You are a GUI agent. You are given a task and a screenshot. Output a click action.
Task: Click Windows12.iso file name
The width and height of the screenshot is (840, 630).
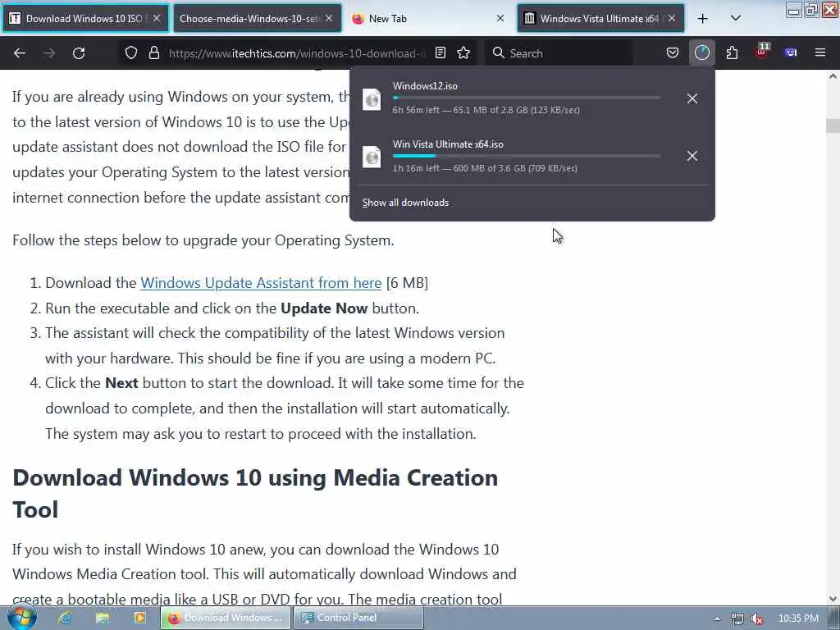pyautogui.click(x=425, y=85)
